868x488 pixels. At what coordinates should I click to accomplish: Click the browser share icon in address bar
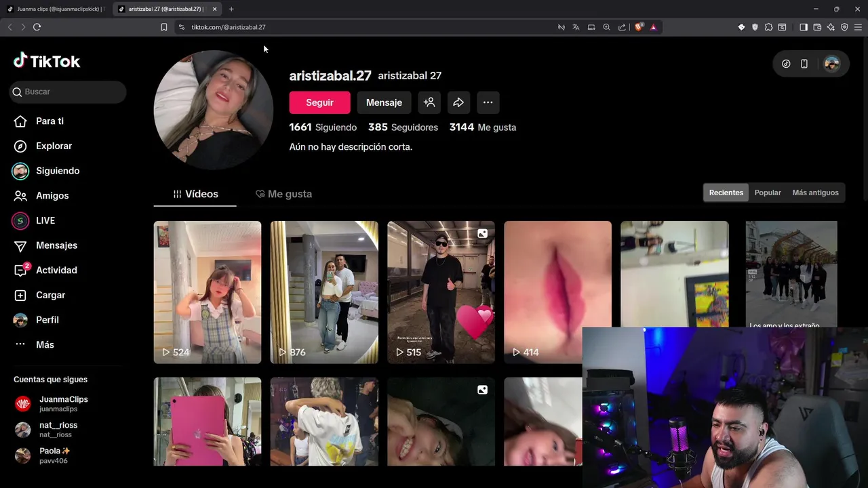click(x=622, y=27)
